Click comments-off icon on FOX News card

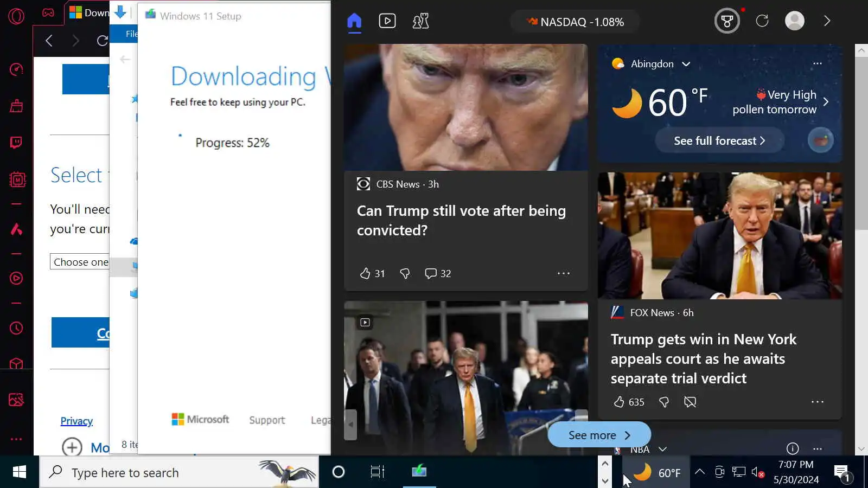[690, 402]
